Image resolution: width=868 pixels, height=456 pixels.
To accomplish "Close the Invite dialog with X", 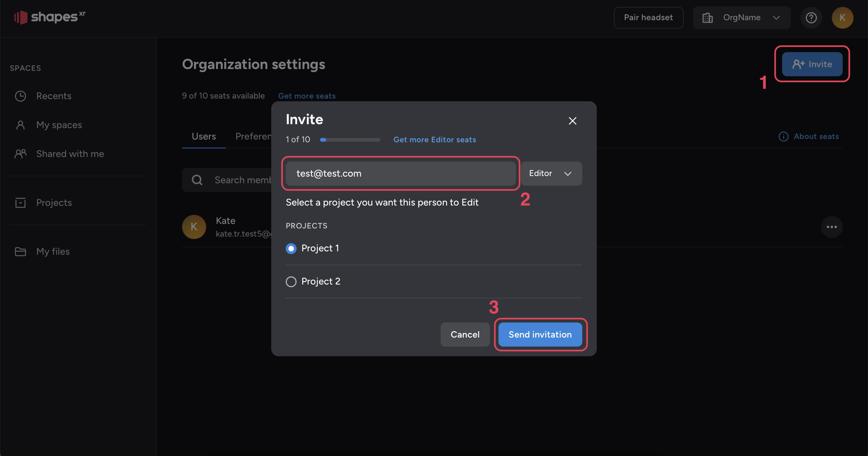I will pos(572,121).
